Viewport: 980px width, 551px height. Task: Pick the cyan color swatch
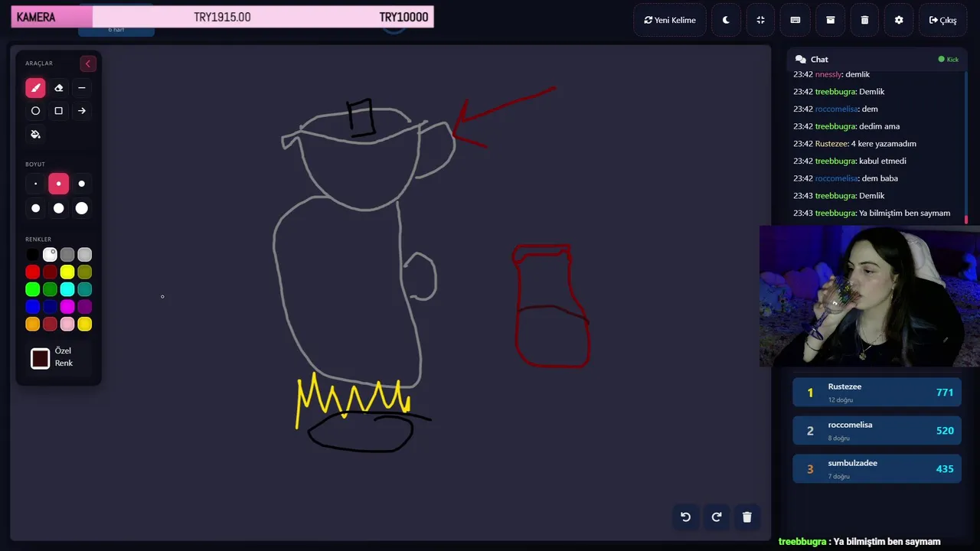click(67, 289)
